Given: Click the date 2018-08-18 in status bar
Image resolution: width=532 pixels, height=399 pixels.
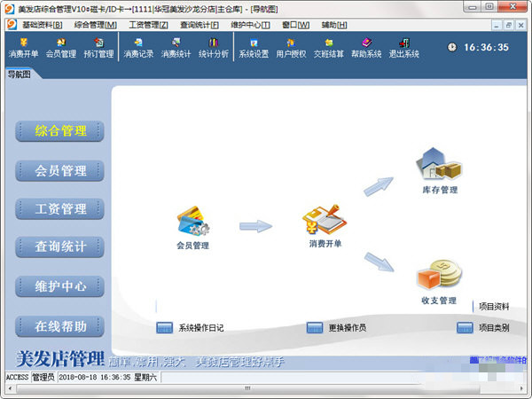Looking at the screenshot, I should 78,377.
